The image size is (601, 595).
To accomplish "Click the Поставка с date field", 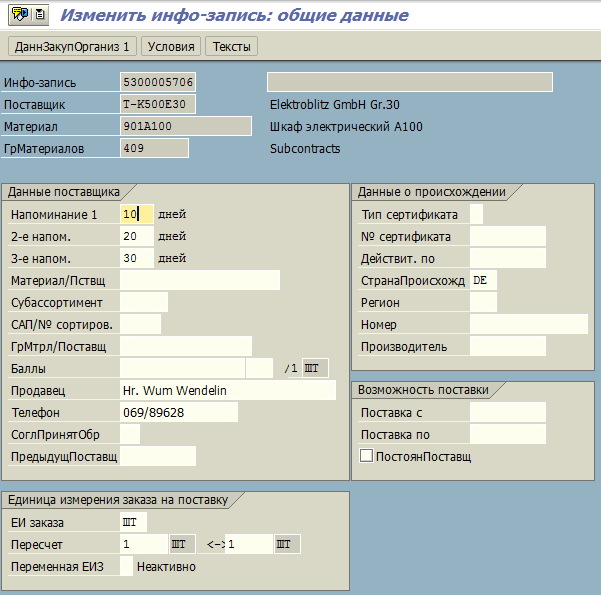I will 507,412.
